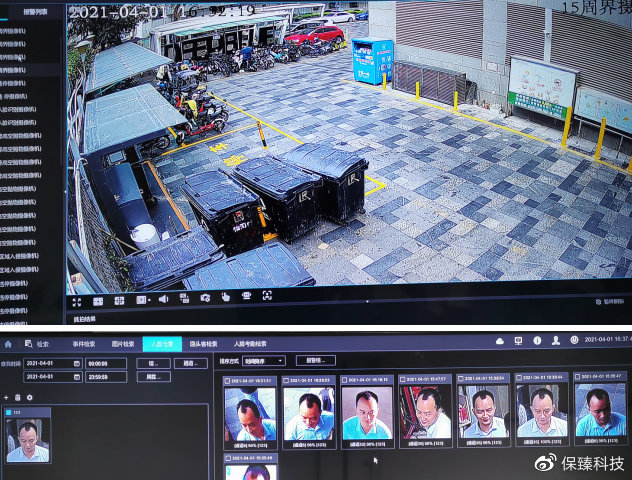The image size is (632, 480).
Task: Tick the sixth result checkbox
Action: click(519, 378)
